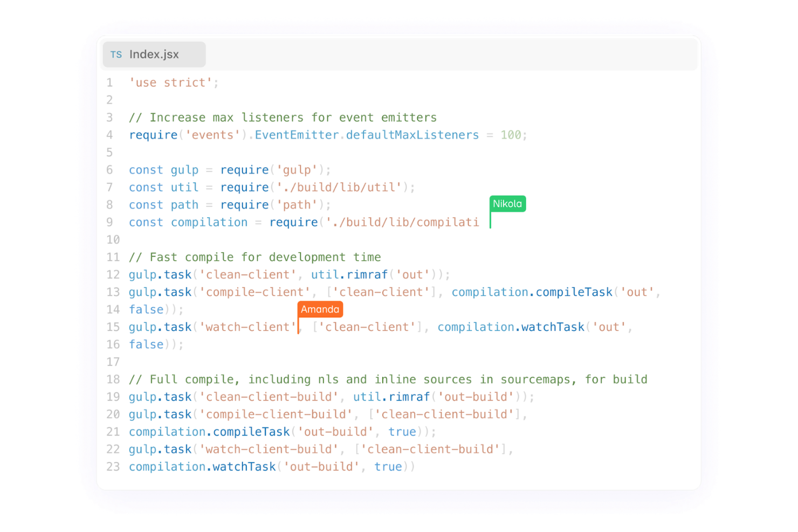Click the comment about fast compile
The width and height of the screenshot is (798, 532).
(x=254, y=257)
